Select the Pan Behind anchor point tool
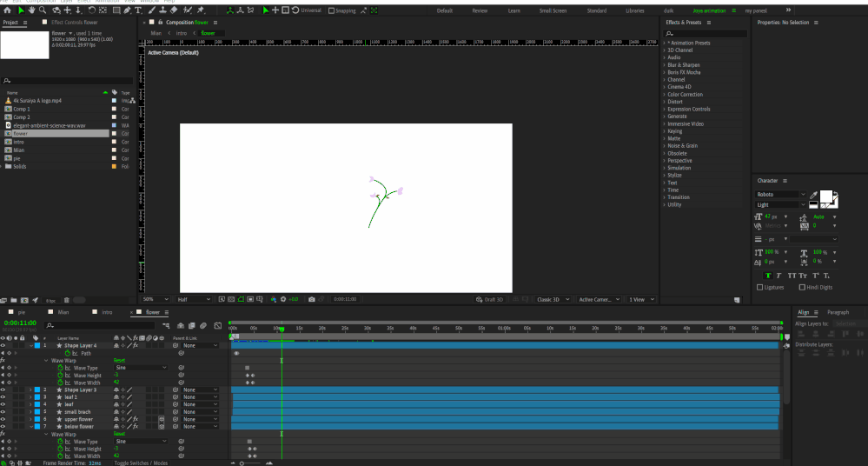Screen dimensions: 868x466 (x=103, y=10)
